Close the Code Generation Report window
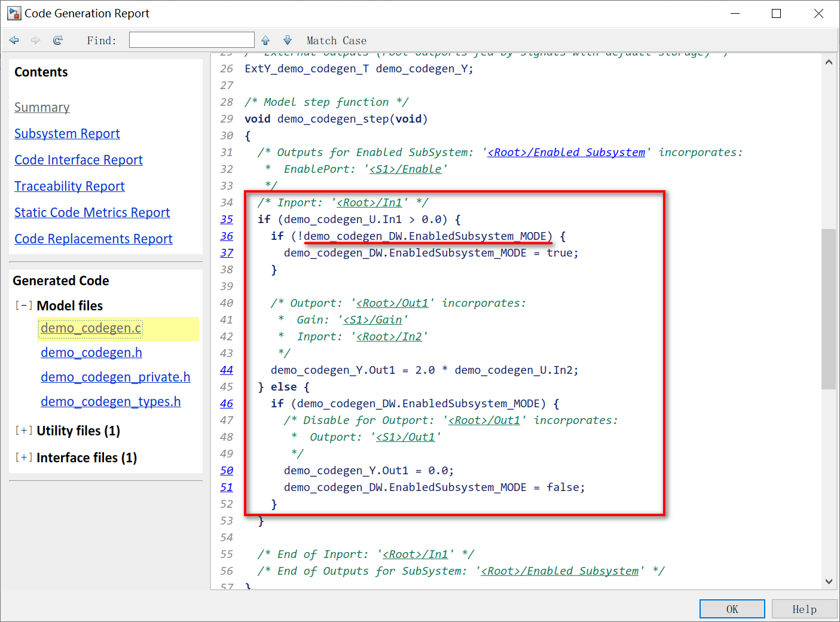Image resolution: width=840 pixels, height=622 pixels. click(818, 13)
